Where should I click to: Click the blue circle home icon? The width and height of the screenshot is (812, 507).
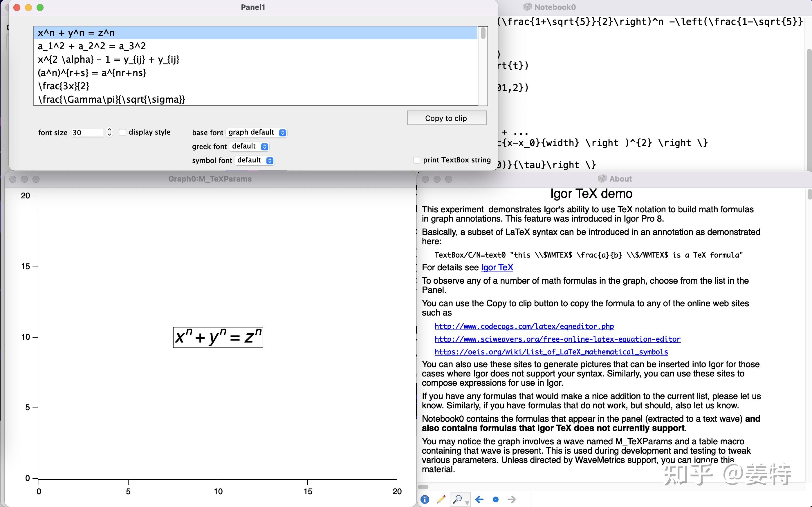[495, 499]
